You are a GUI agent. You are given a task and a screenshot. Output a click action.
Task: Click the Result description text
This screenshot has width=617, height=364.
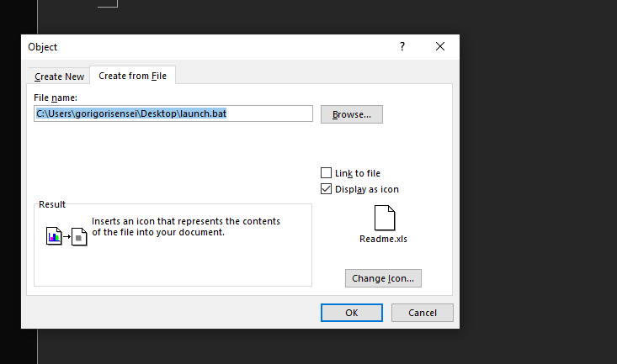(x=186, y=227)
